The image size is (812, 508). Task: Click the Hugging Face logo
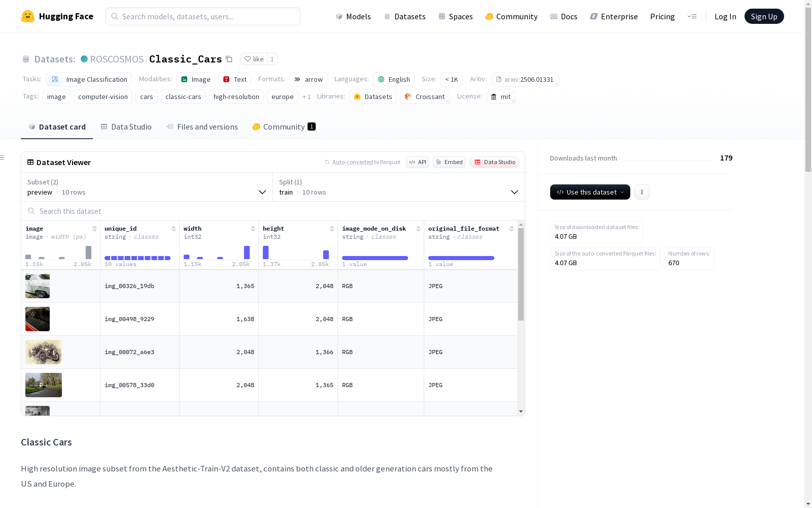click(x=57, y=16)
